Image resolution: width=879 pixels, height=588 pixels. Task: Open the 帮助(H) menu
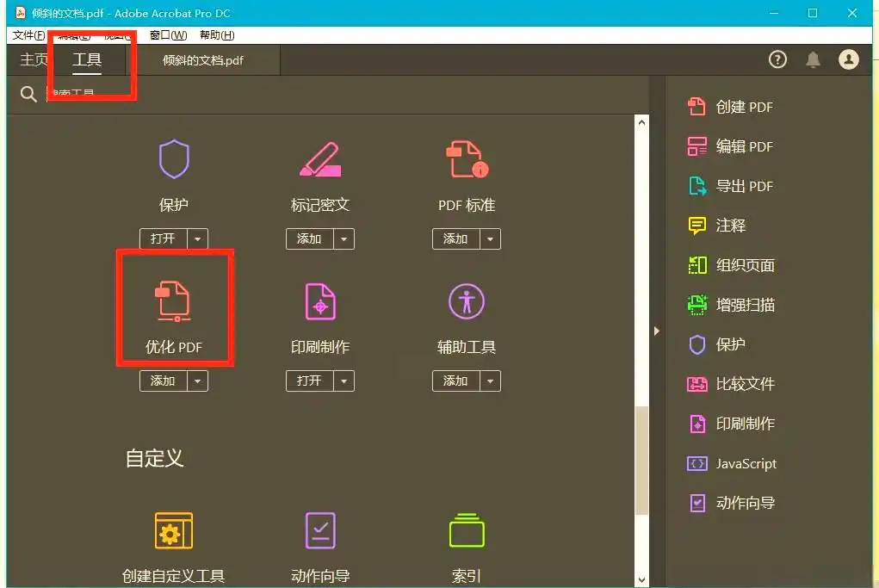click(217, 35)
